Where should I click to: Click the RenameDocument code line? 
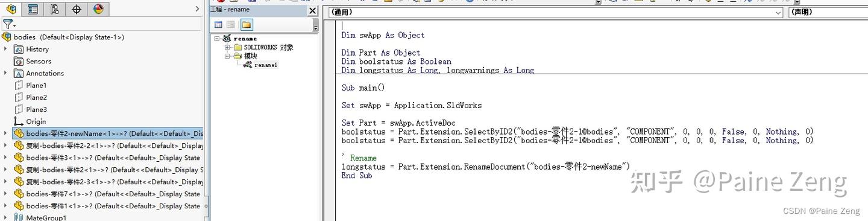486,167
